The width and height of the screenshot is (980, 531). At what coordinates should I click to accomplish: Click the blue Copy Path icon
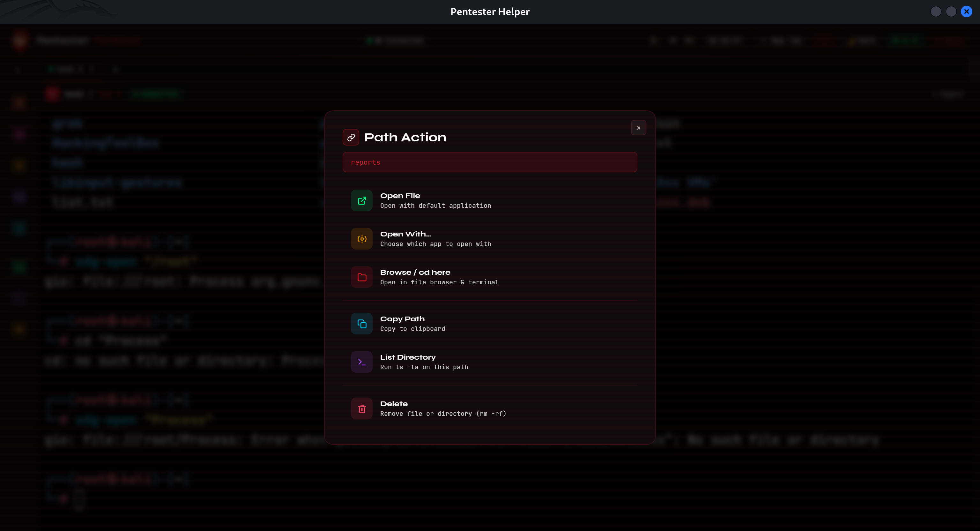tap(361, 324)
